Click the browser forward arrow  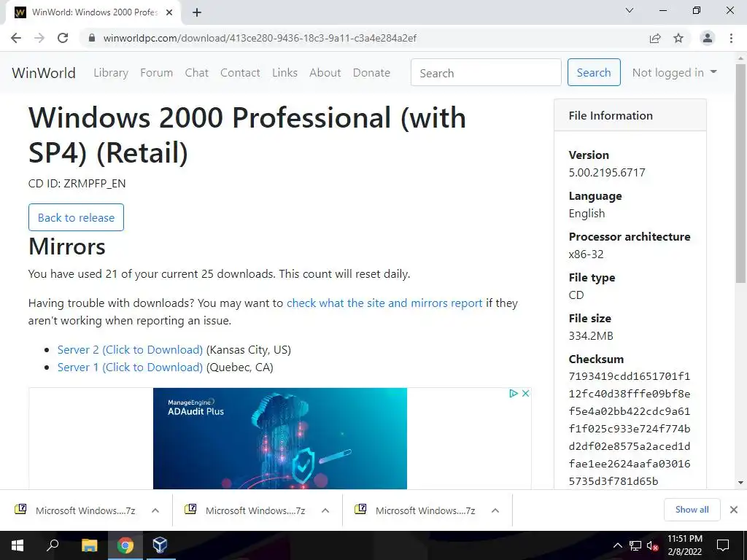(39, 38)
